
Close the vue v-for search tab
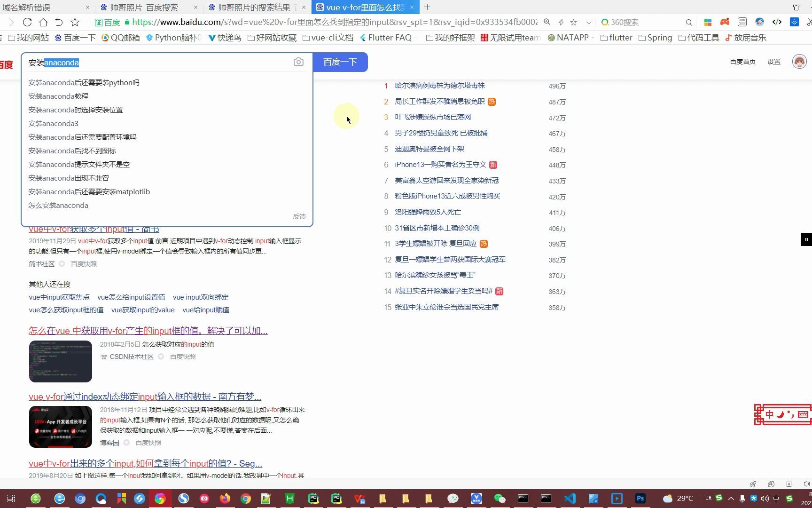pos(412,7)
